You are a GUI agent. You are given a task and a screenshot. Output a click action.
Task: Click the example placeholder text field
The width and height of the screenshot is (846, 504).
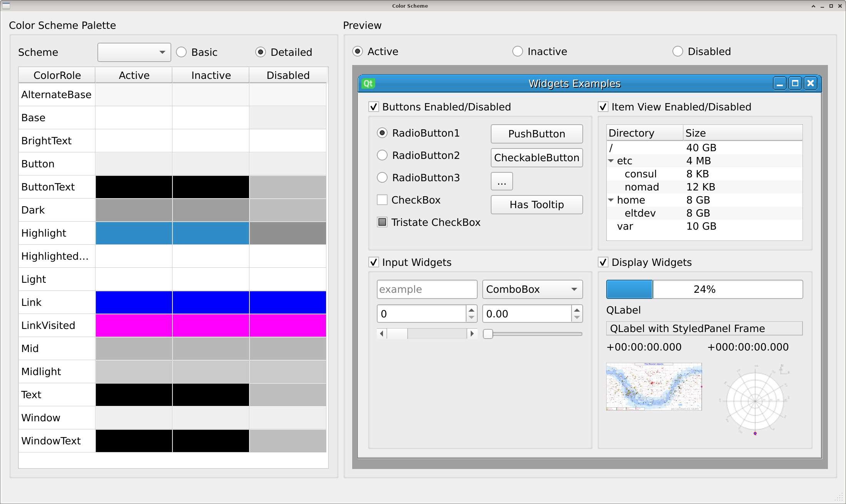(426, 289)
